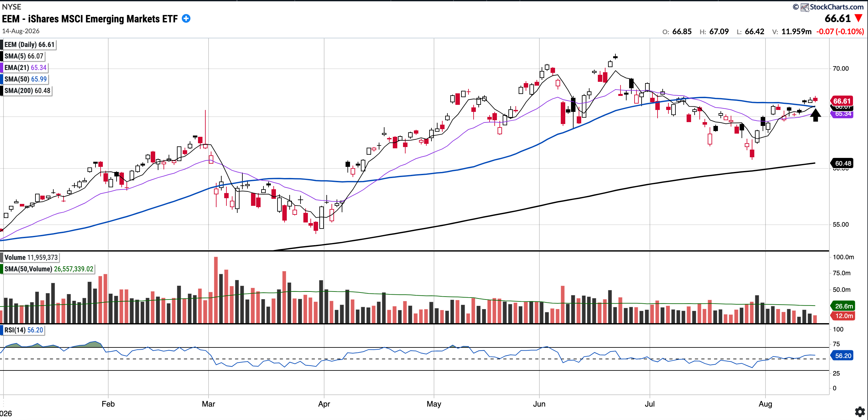
Task: Open chart settings with the gear icon
Action: (x=860, y=412)
